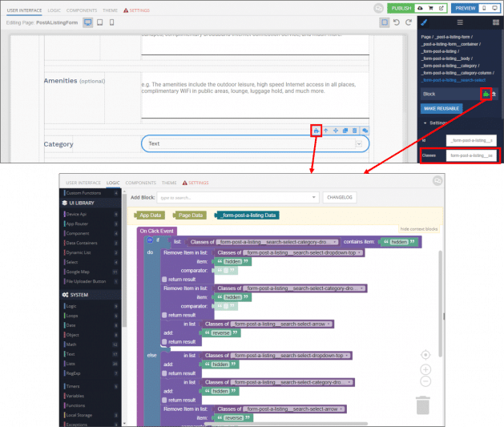This screenshot has height=427, width=504.
Task: Click the trash can in the logic workspace
Action: coord(423,405)
